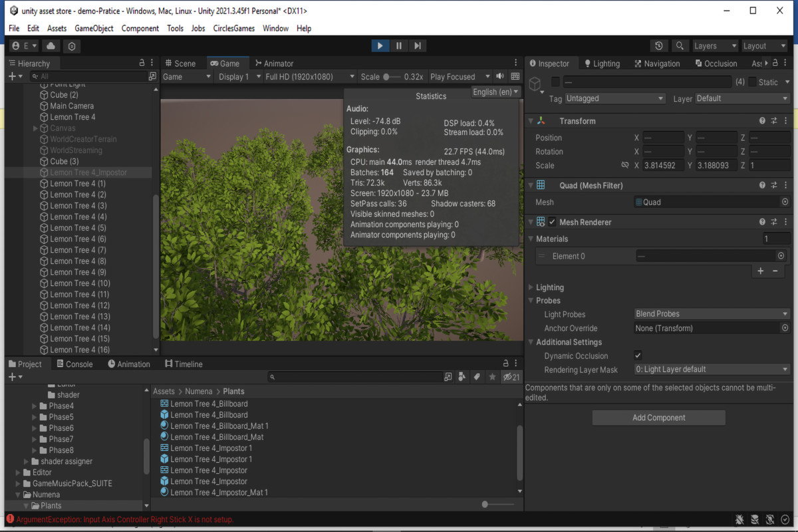Switch to the Animator tab

click(274, 63)
